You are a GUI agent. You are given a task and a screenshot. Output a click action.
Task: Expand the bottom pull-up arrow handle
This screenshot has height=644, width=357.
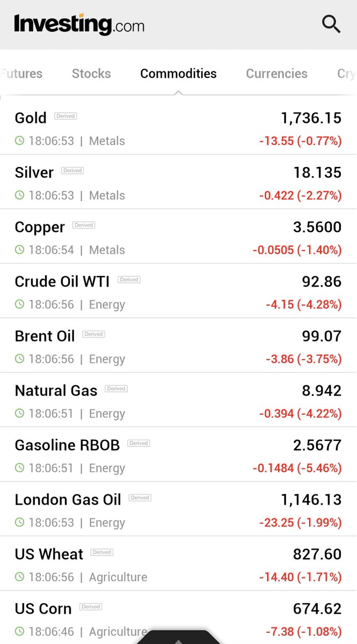point(178,638)
